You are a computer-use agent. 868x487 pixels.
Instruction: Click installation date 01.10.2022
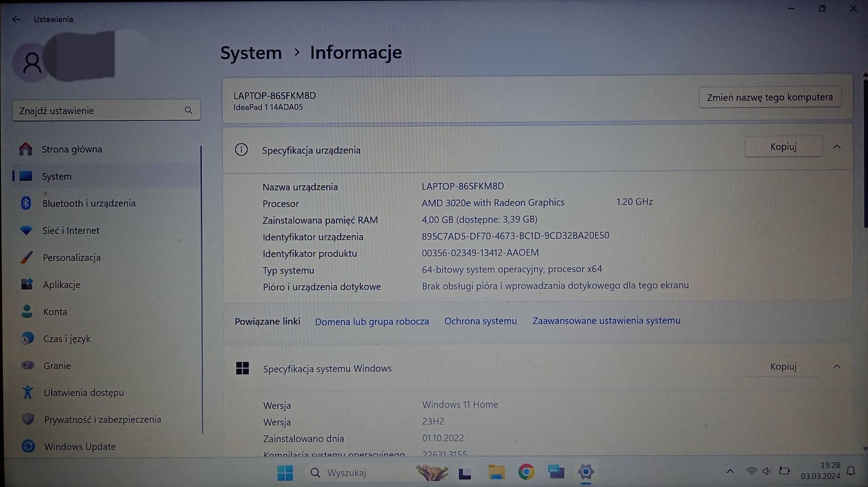[443, 438]
